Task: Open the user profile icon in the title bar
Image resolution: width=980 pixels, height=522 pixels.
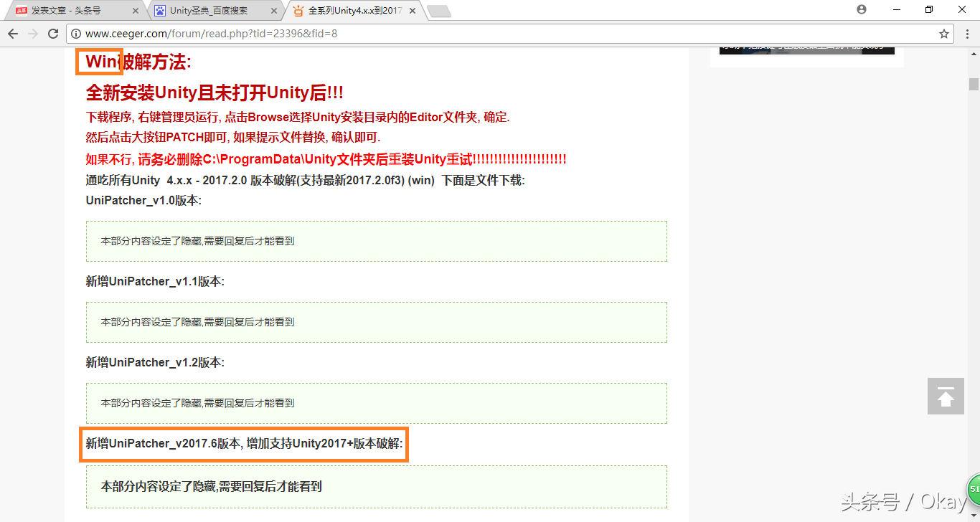Action: (x=862, y=9)
